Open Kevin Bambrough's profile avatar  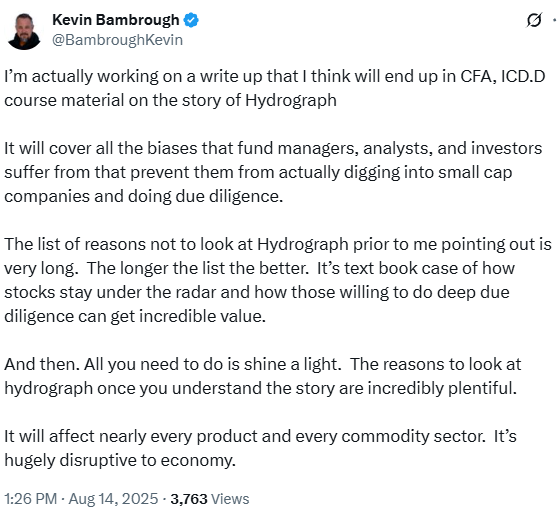(24, 31)
